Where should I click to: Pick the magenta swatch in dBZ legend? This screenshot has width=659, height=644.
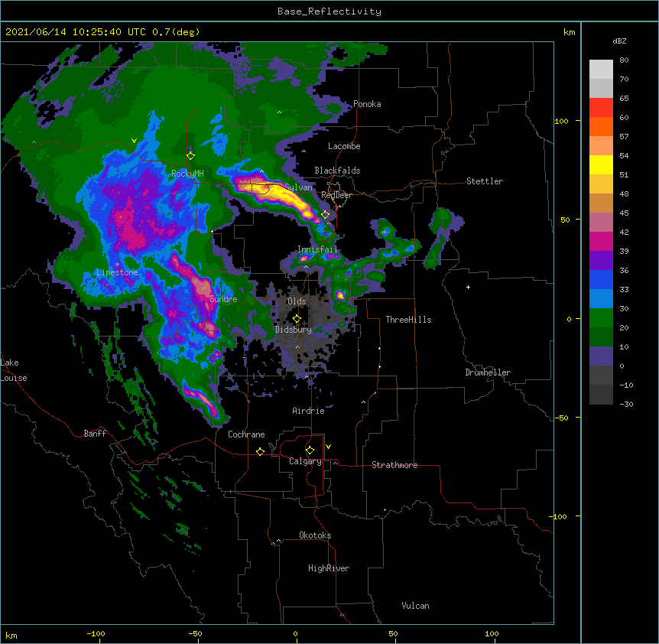tap(601, 241)
